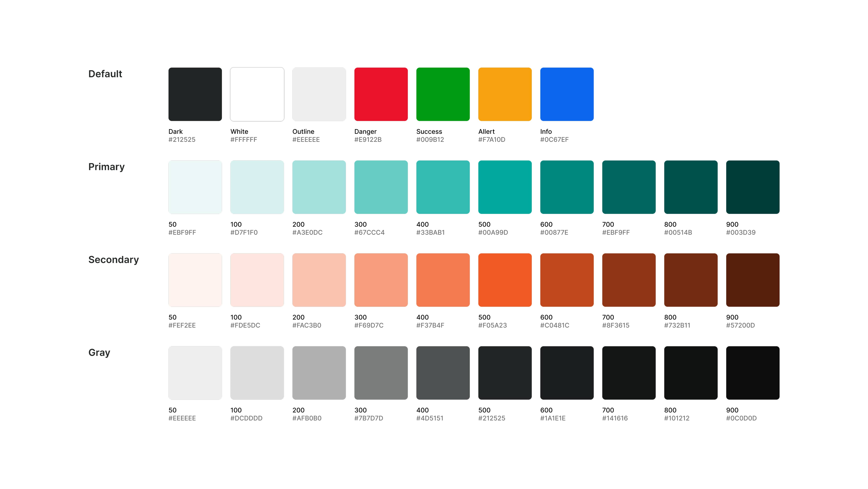Select Gray 100 swatch #DCDDDD
This screenshot has width=868, height=489.
pos(257,373)
